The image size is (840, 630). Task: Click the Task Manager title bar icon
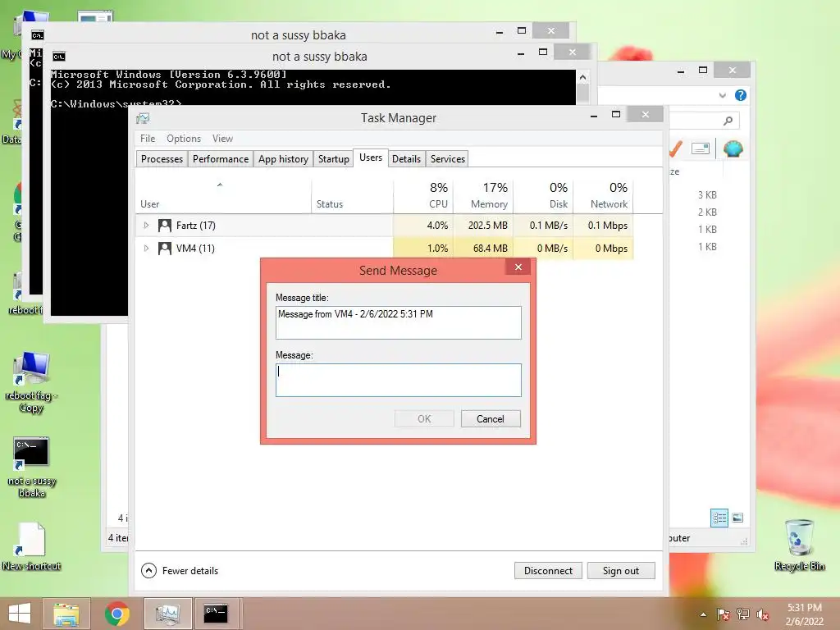[x=143, y=118]
